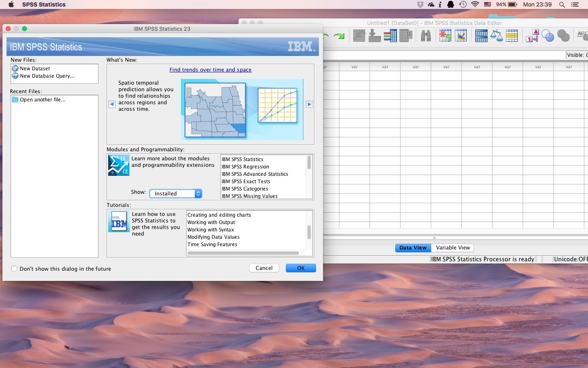Screen dimensions: 588x368
Task: Click the Go to Variable toolbar icon
Action: click(374, 36)
